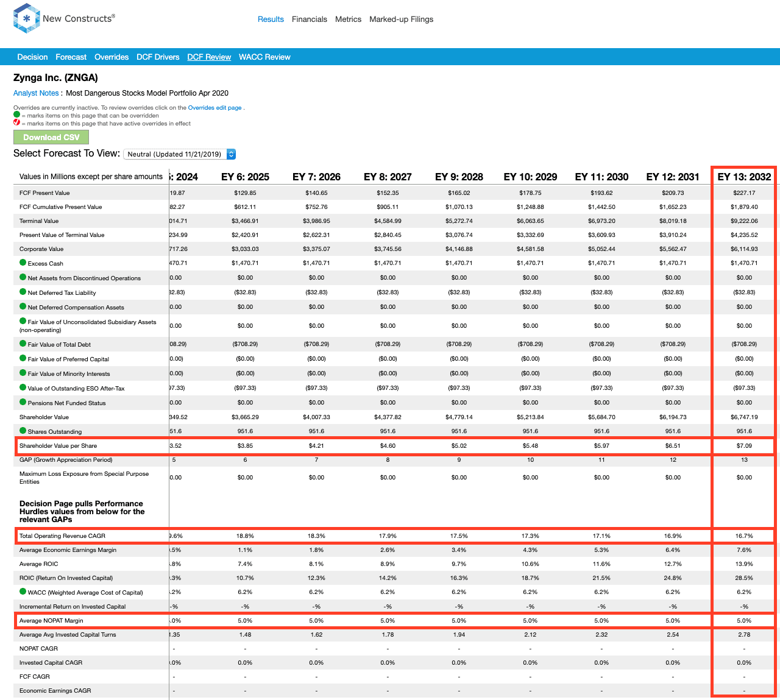Click green dot beside Fair Value of Total Debt
The image size is (780, 700).
point(23,344)
